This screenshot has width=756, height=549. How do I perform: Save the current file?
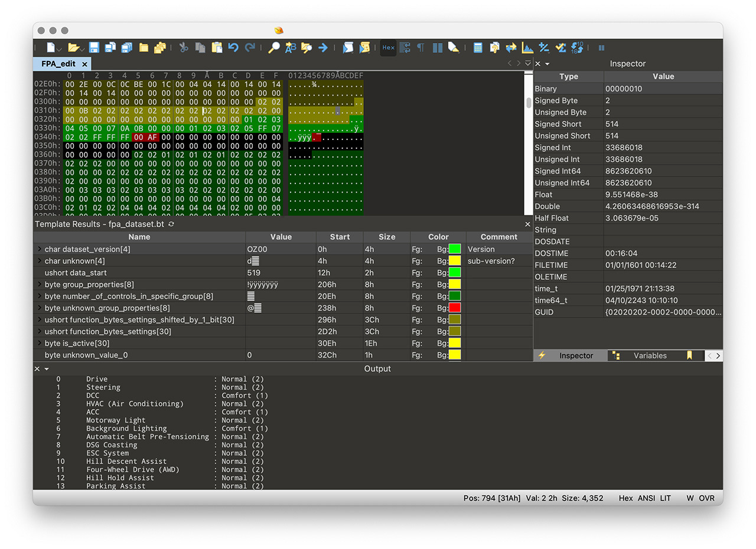(x=93, y=48)
